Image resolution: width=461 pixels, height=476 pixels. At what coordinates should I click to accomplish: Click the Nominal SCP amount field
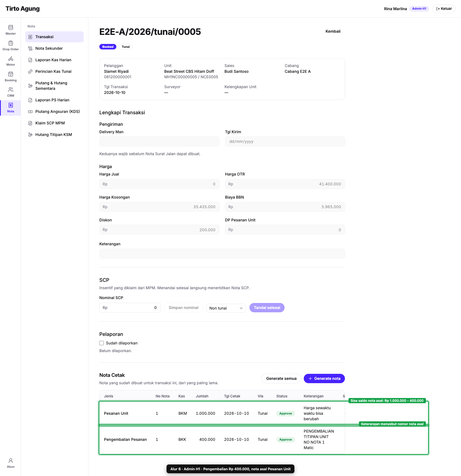[130, 308]
